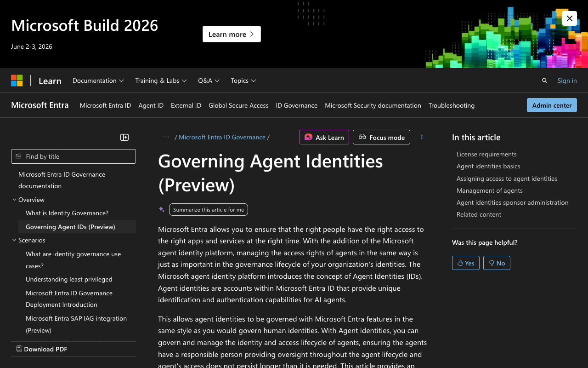Click Summarize this article for me

[x=209, y=209]
